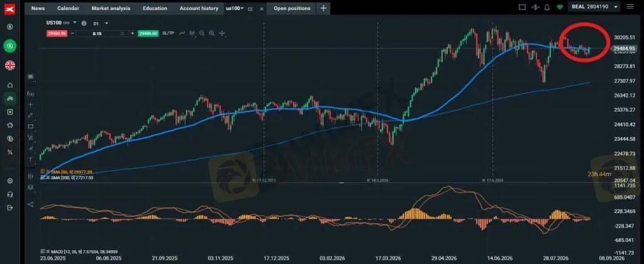Image resolution: width=644 pixels, height=264 pixels.
Task: Select the rectangle shape drawing tool
Action: tap(30, 126)
